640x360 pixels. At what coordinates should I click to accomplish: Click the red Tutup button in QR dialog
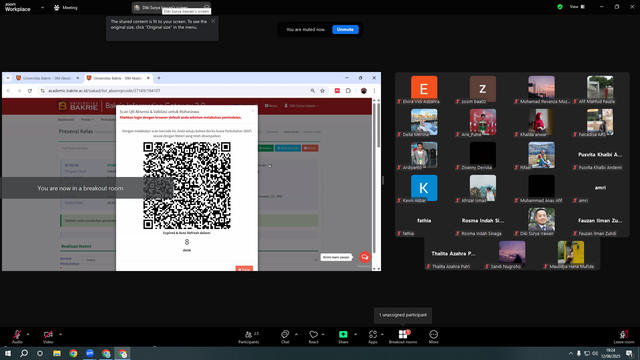pos(244,269)
